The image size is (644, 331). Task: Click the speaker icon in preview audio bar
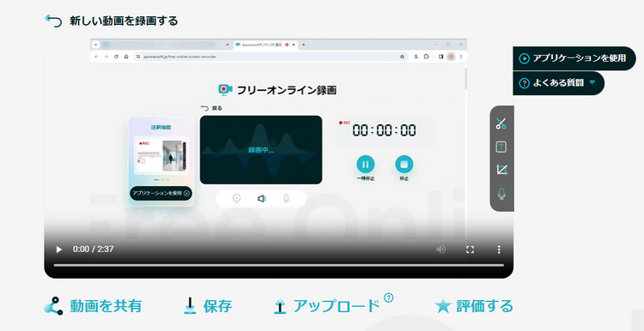point(261,199)
